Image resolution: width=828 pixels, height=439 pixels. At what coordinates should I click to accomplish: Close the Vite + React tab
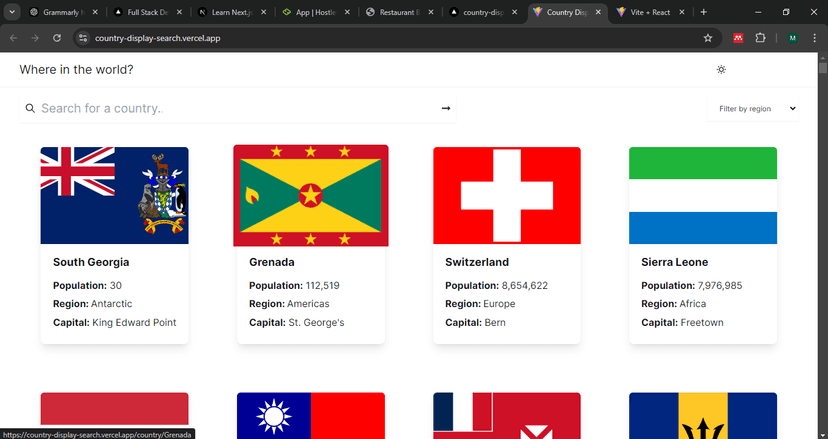click(682, 12)
